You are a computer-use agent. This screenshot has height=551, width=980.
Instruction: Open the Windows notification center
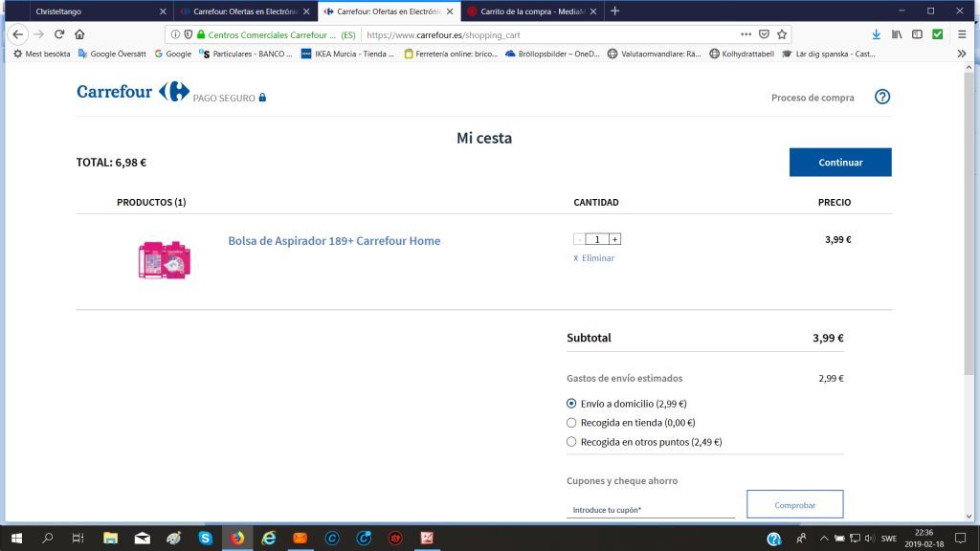(x=961, y=538)
